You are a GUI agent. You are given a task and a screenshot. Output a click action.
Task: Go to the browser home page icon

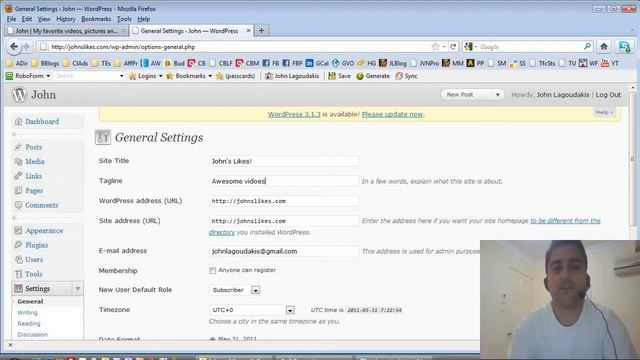point(604,47)
